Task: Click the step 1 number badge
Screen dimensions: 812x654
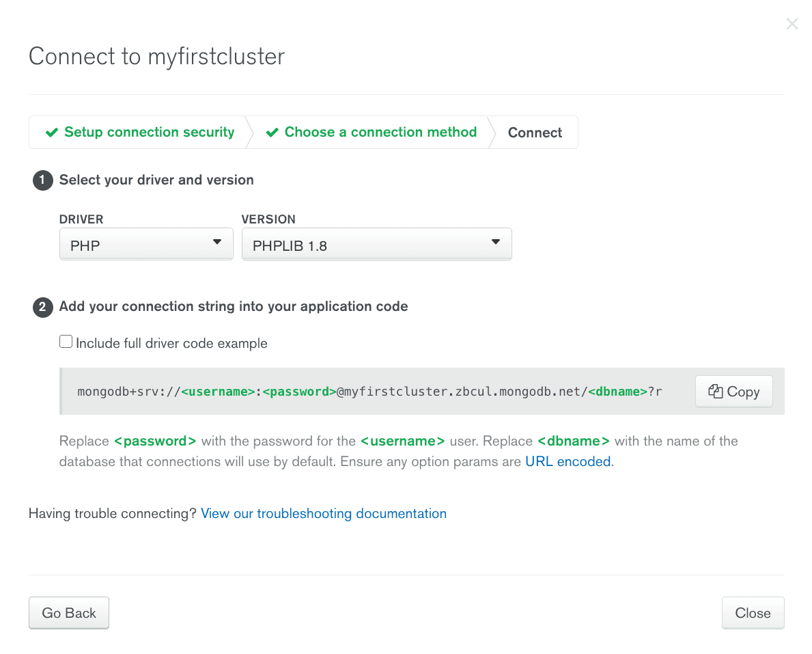Action: [x=42, y=180]
